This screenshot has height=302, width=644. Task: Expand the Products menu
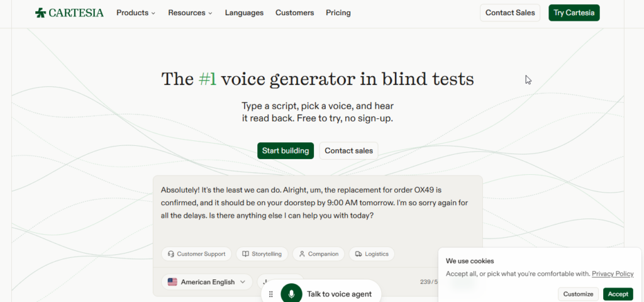tap(136, 13)
